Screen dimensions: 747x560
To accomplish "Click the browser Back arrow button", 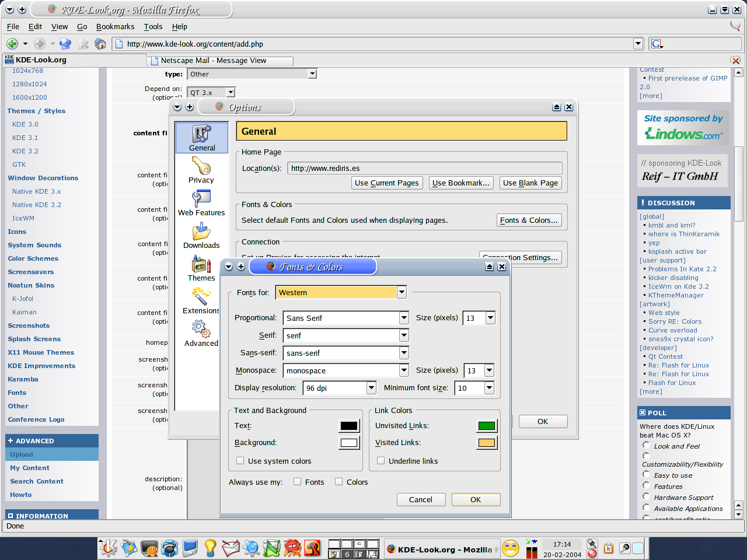I will tap(12, 44).
